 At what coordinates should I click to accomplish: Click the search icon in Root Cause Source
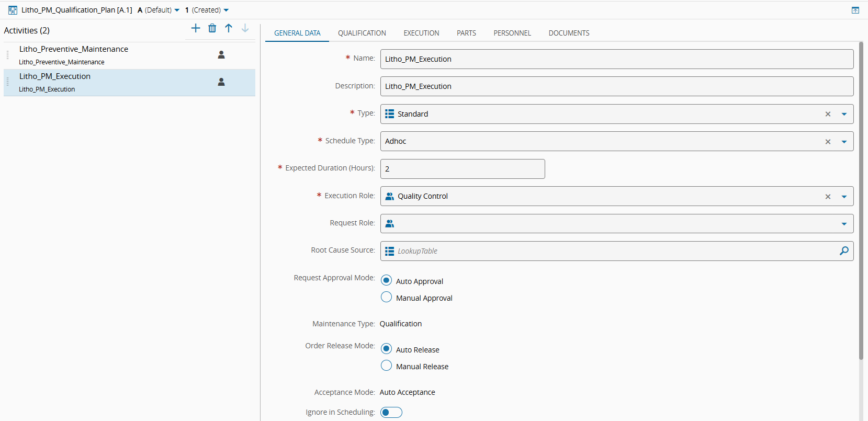pyautogui.click(x=843, y=251)
